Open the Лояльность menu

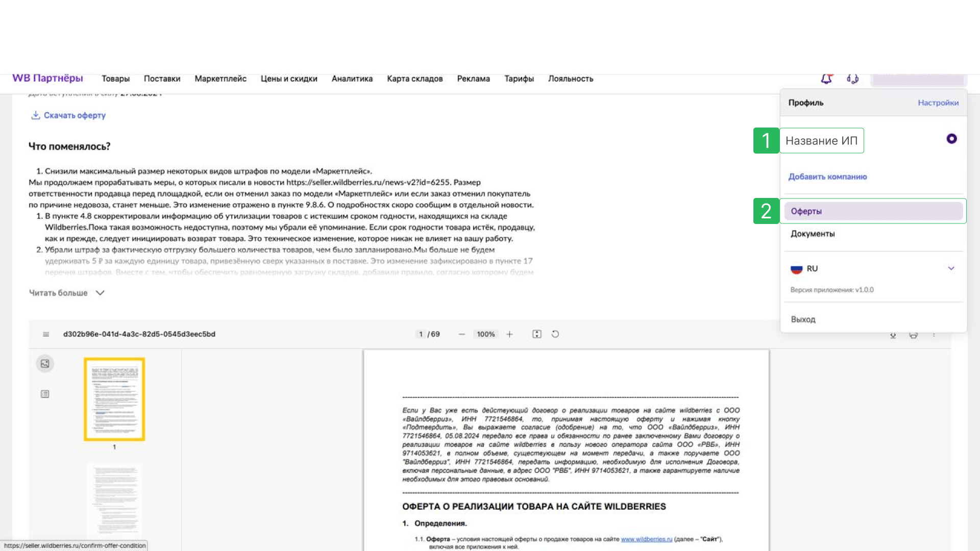(x=571, y=79)
